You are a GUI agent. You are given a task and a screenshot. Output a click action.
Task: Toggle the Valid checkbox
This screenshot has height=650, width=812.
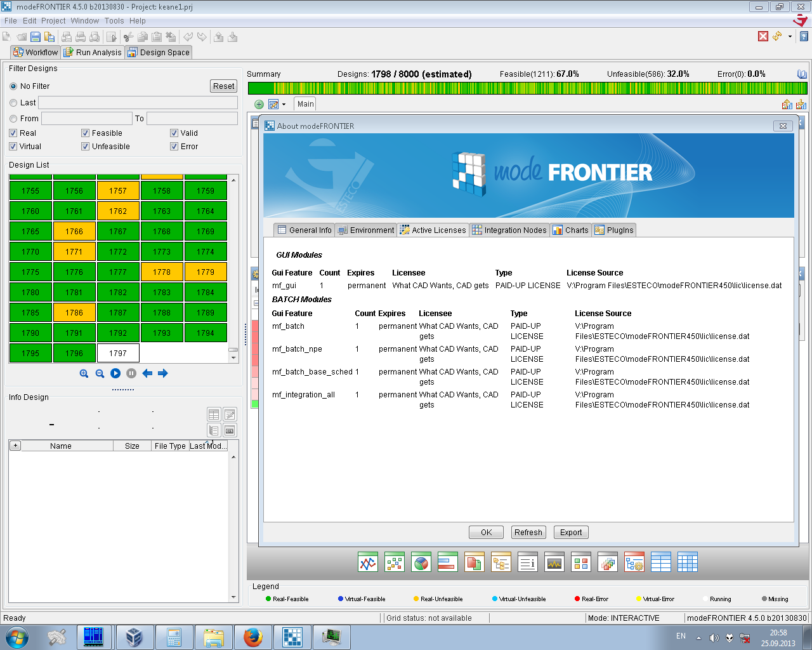click(174, 133)
